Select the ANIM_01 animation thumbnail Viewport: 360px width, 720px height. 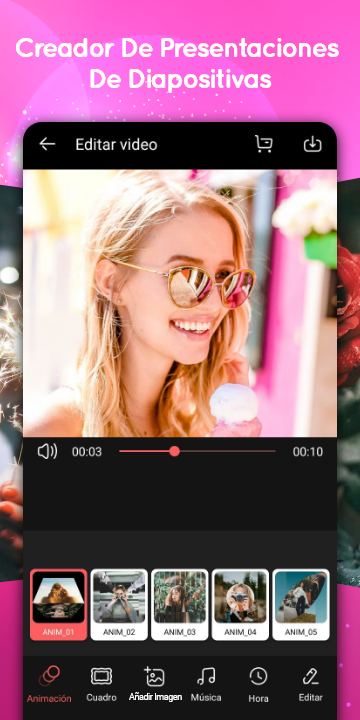(58, 605)
